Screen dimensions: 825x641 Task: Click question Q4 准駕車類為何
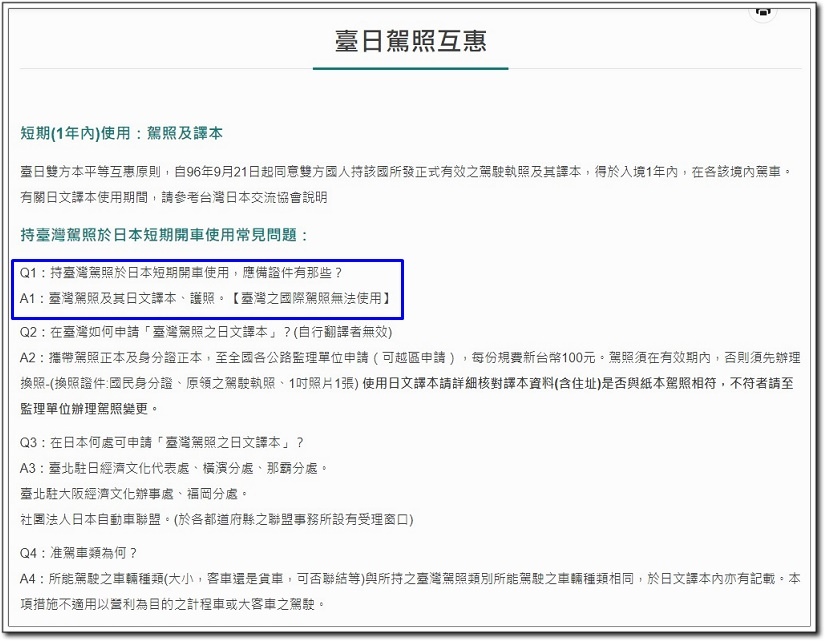[x=78, y=553]
